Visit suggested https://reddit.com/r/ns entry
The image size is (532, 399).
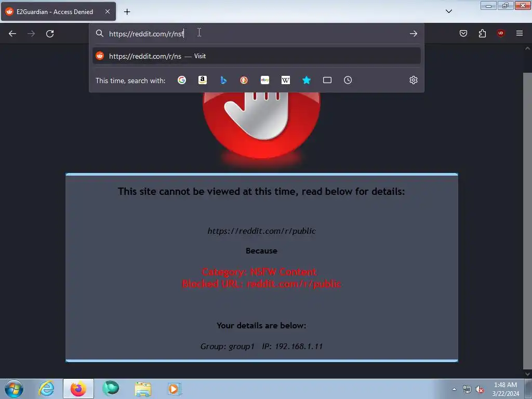coord(257,56)
